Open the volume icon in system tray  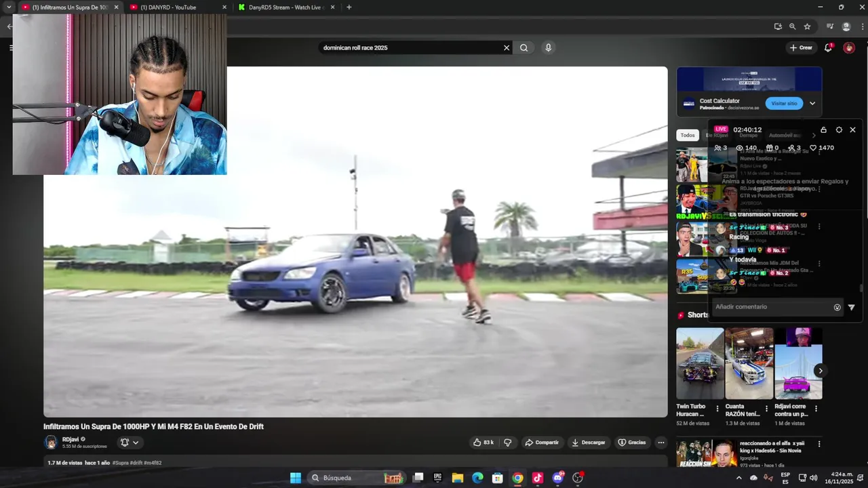[x=813, y=478]
